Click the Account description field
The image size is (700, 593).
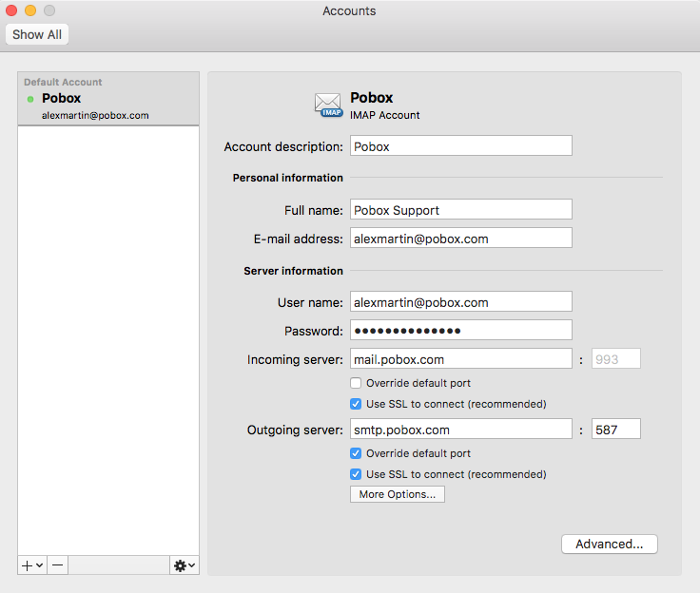(x=461, y=146)
